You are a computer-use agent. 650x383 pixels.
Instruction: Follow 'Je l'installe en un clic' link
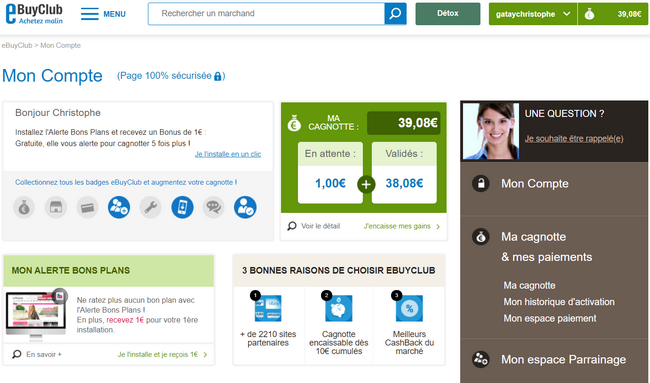(x=228, y=154)
